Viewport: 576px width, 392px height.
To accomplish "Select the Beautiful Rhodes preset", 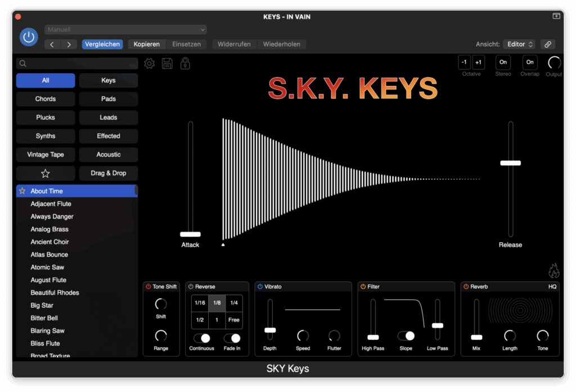I will click(x=55, y=292).
